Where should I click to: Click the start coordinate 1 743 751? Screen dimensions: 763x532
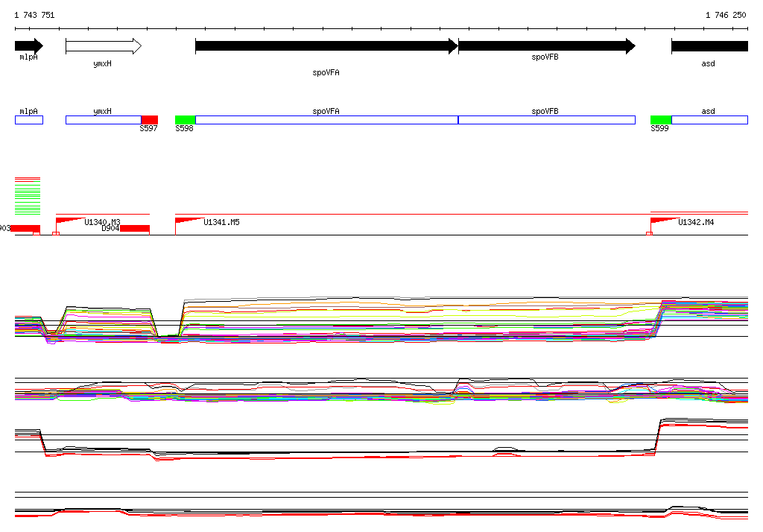34,15
